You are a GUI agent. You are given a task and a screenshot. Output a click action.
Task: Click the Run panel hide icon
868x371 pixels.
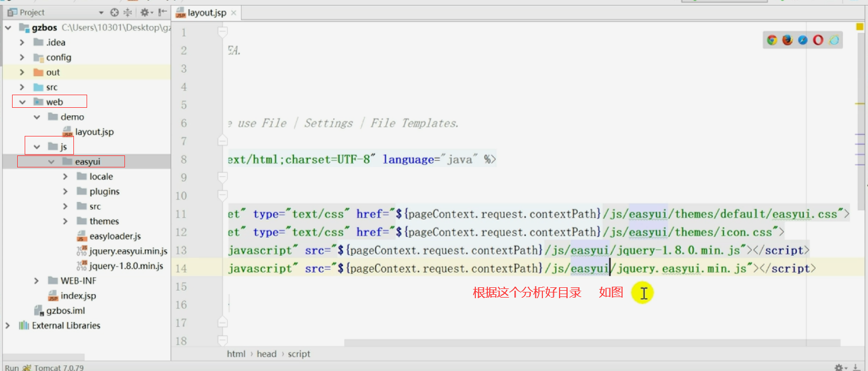tap(855, 368)
